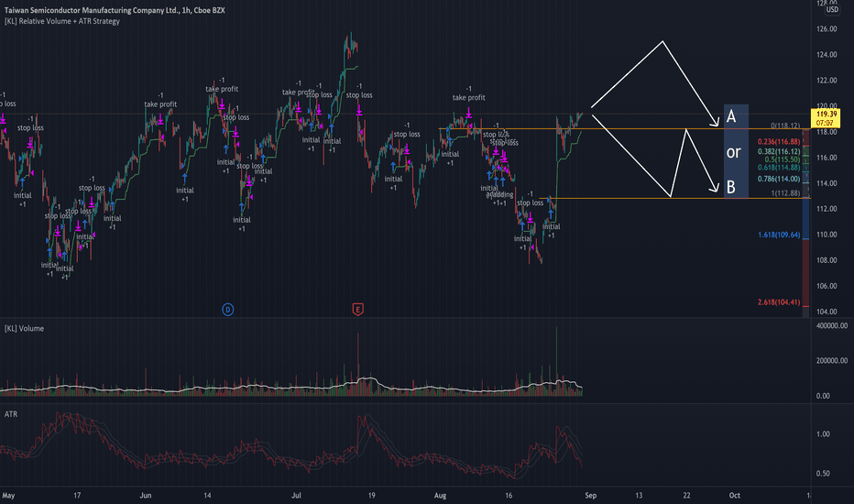Click the yellow 119.39 current price label

827,117
